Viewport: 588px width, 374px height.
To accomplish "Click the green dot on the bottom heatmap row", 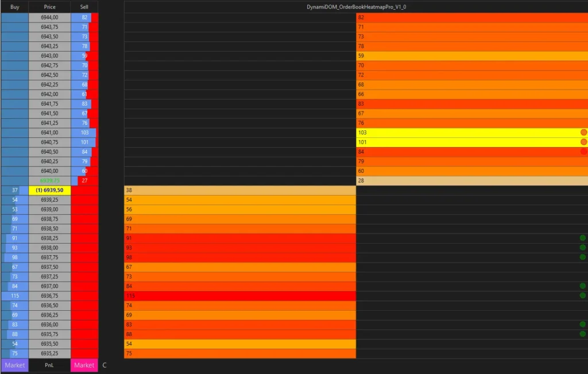I will click(x=583, y=333).
